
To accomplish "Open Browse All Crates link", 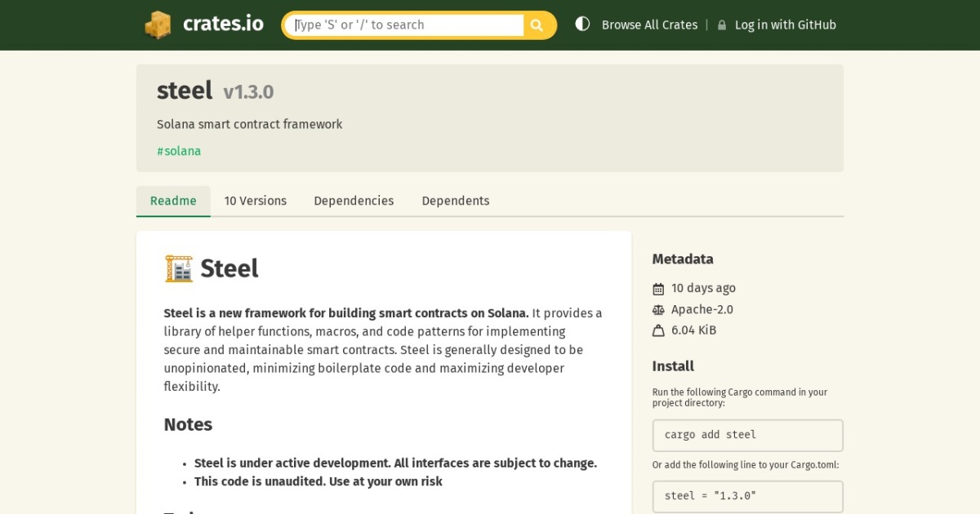I will (x=649, y=25).
